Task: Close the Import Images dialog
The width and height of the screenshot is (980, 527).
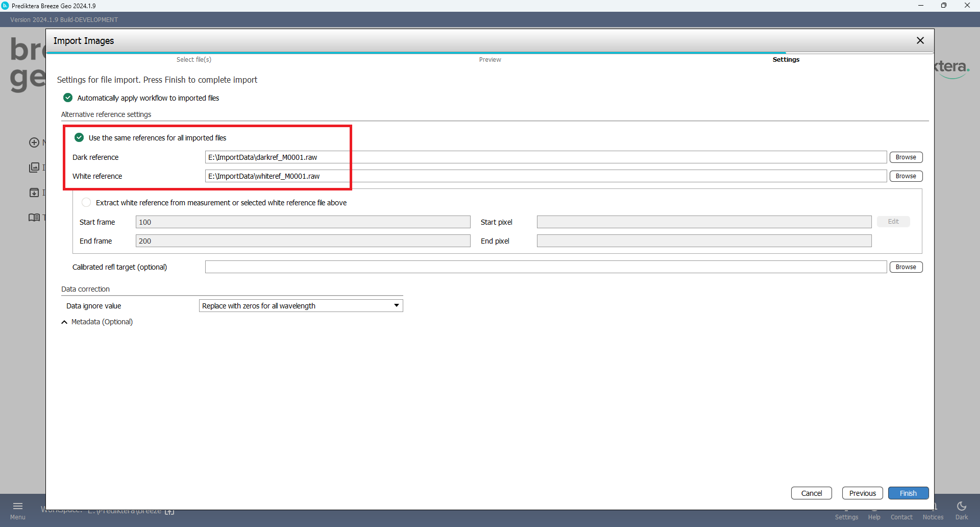Action: (x=920, y=40)
